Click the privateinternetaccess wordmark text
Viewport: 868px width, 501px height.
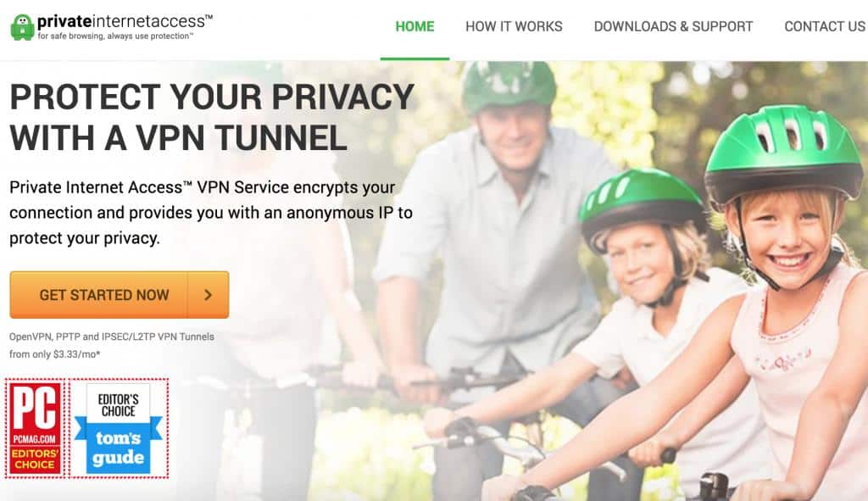click(x=125, y=21)
